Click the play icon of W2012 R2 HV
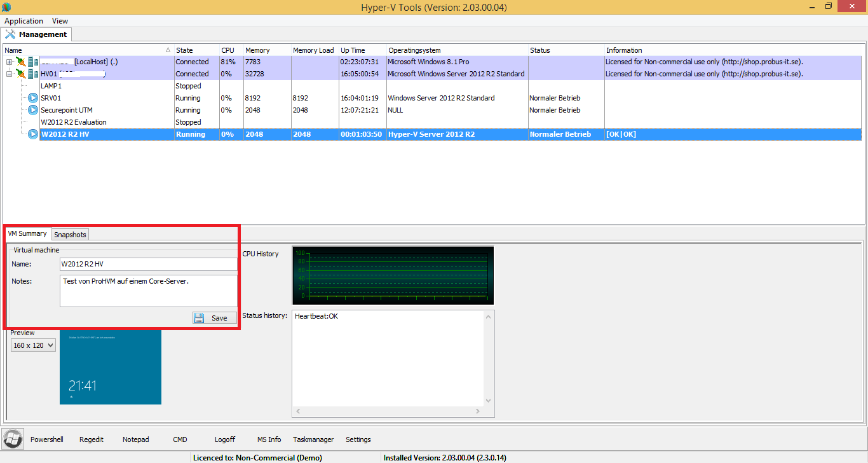This screenshot has width=868, height=463. [x=33, y=134]
